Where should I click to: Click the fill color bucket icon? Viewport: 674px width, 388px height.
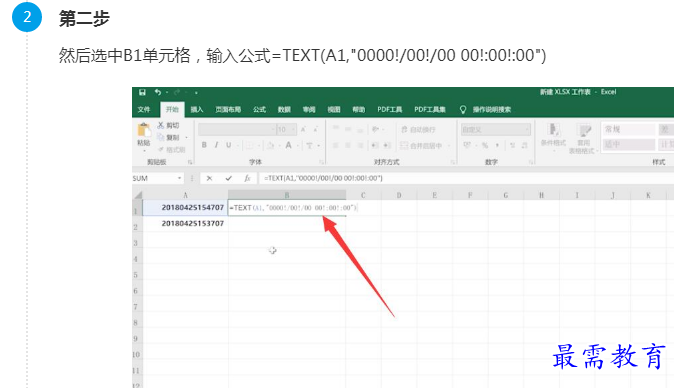pos(270,146)
